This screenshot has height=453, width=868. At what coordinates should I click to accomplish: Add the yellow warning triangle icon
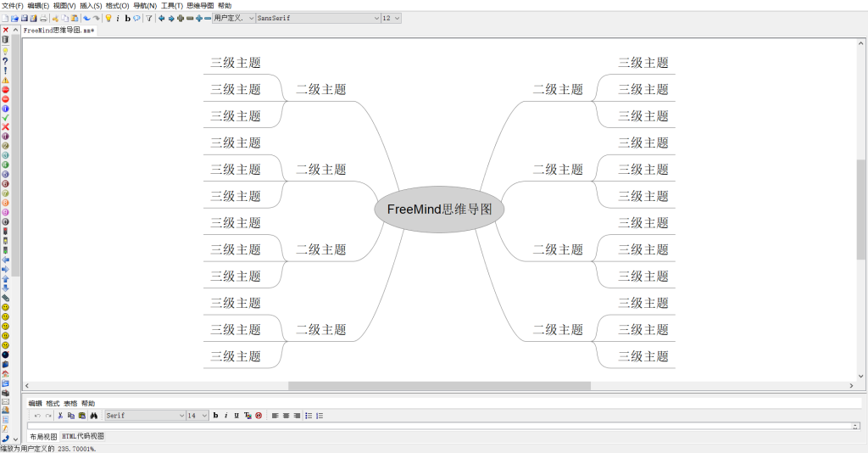point(5,81)
